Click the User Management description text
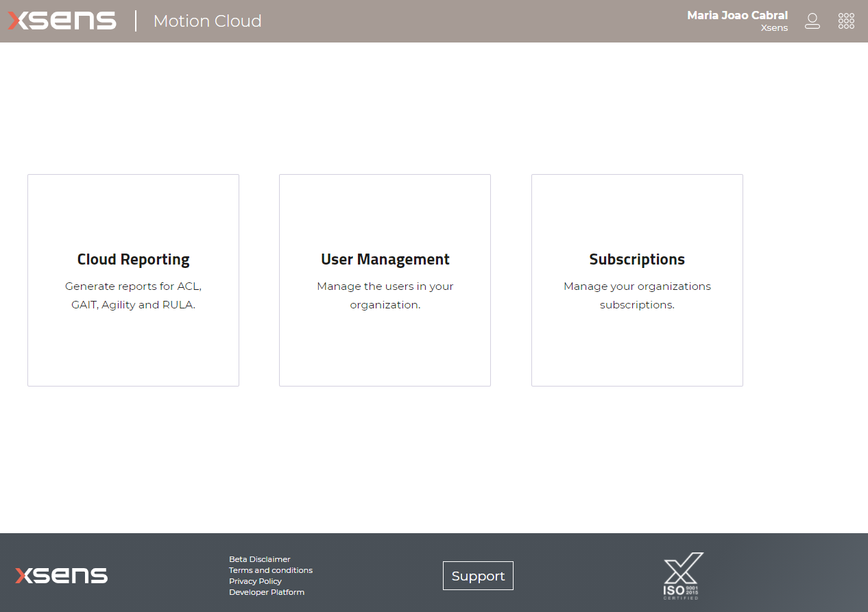868x612 pixels. pyautogui.click(x=385, y=295)
